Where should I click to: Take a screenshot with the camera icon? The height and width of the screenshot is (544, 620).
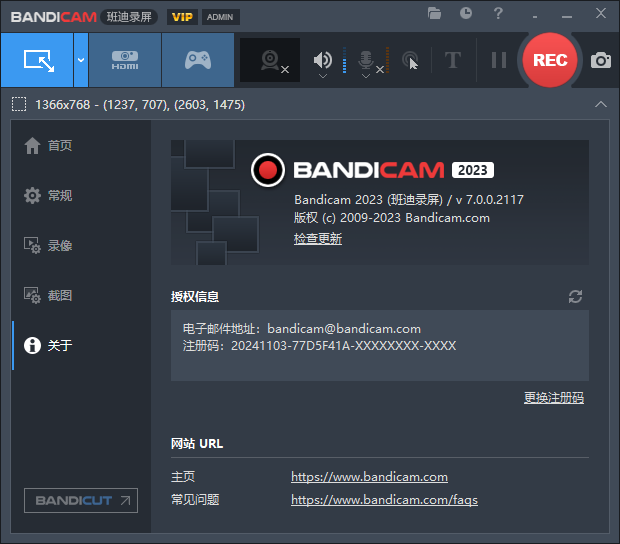pyautogui.click(x=600, y=60)
